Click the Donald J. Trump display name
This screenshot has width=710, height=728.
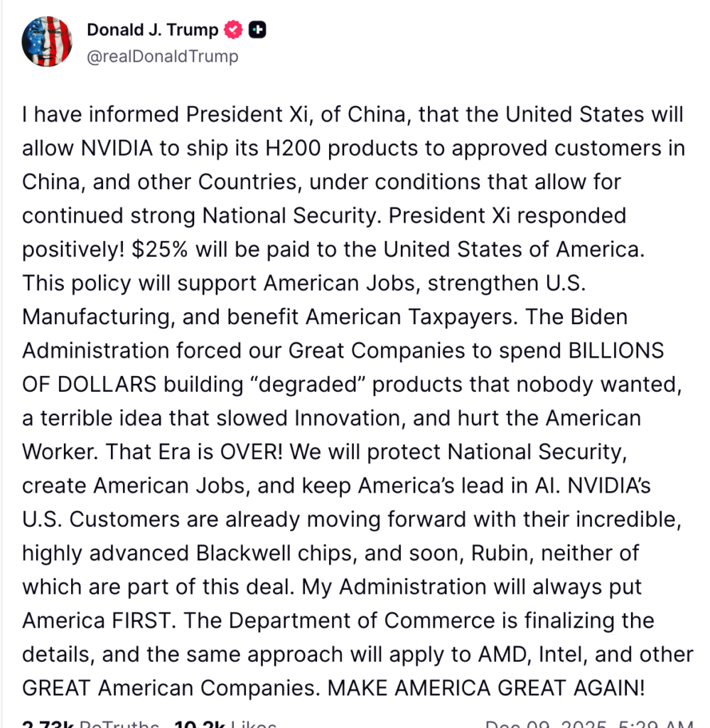(152, 30)
